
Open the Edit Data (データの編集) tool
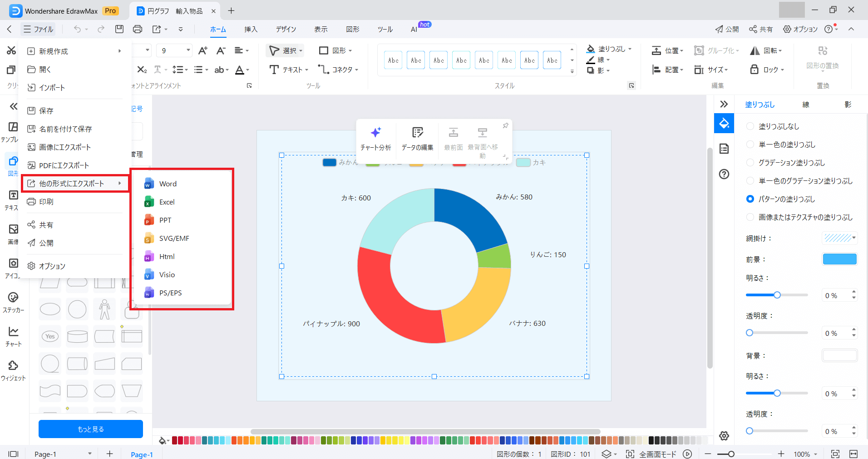tap(417, 139)
